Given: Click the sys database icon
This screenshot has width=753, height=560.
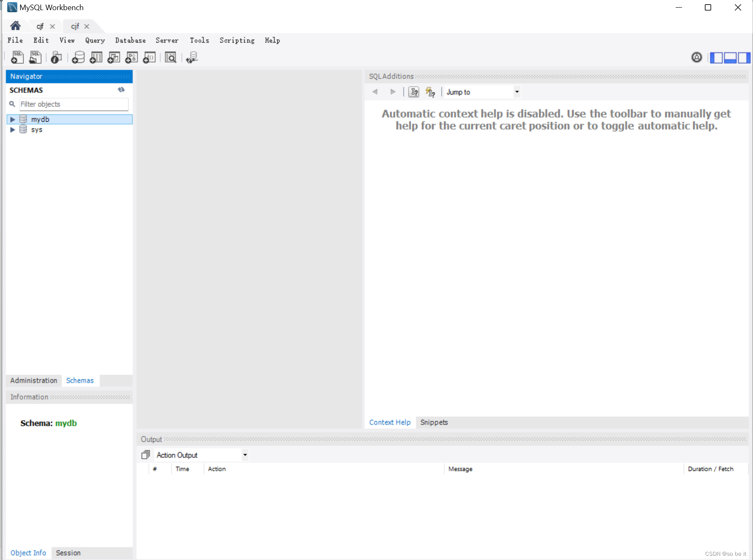Looking at the screenshot, I should tap(23, 129).
